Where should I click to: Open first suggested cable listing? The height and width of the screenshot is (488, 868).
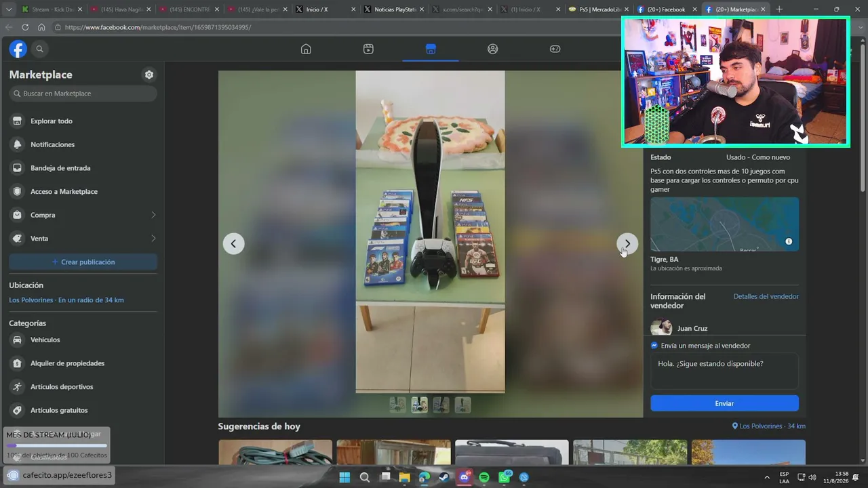[x=275, y=452]
